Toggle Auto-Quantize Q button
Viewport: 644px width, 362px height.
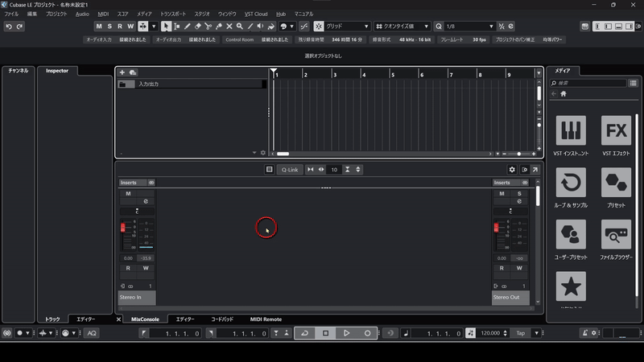[x=439, y=27]
